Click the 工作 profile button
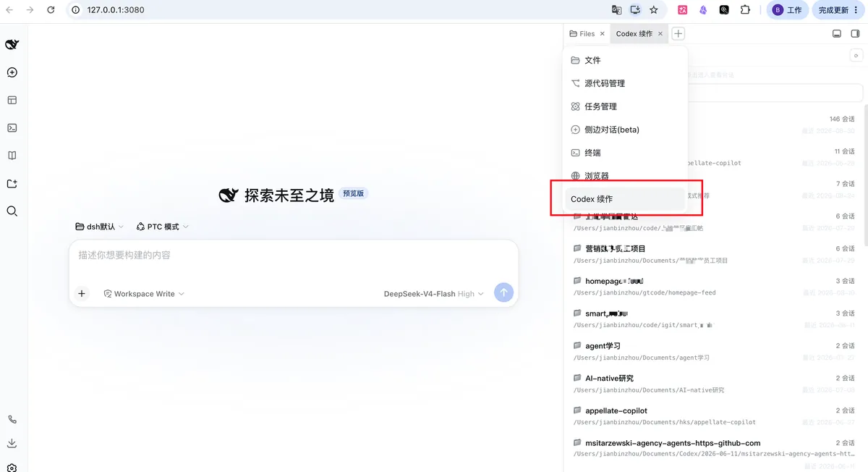The image size is (868, 472). [787, 10]
